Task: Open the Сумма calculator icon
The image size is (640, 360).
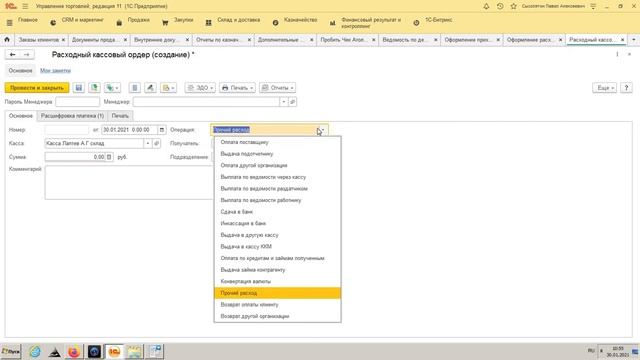Action: 109,157
